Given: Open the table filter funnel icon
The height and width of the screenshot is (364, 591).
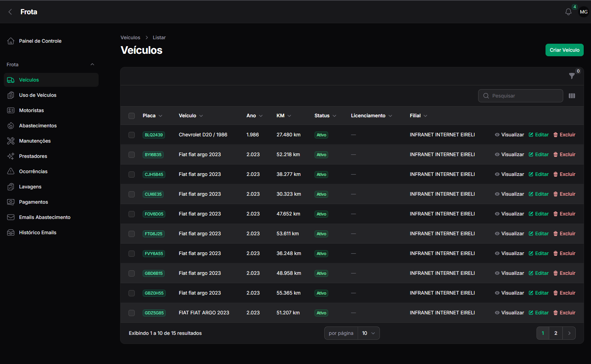Looking at the screenshot, I should pyautogui.click(x=572, y=76).
